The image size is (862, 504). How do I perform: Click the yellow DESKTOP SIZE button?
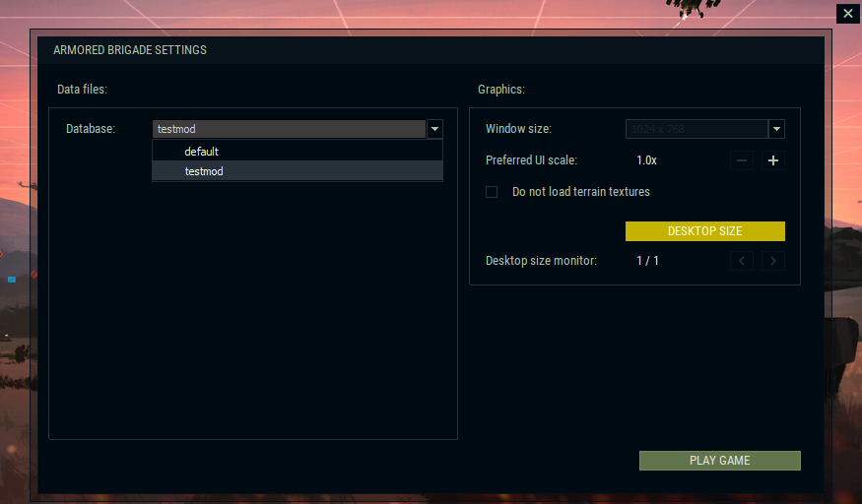[704, 231]
